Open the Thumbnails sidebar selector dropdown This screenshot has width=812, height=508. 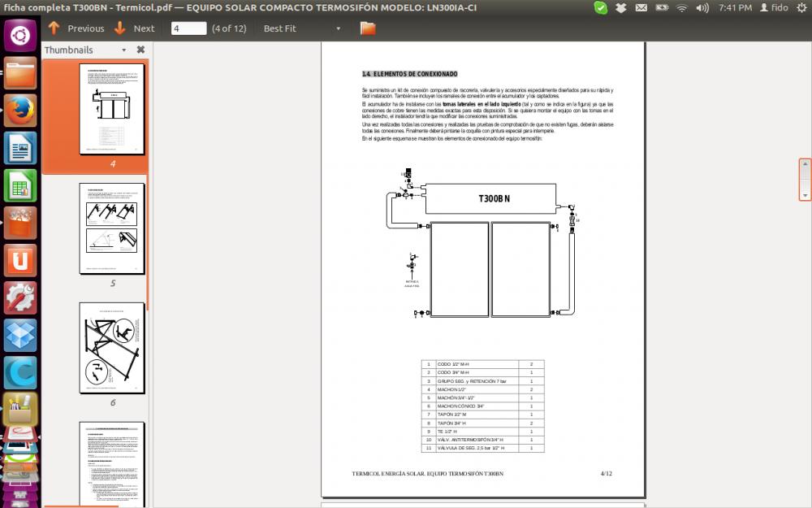pos(123,50)
